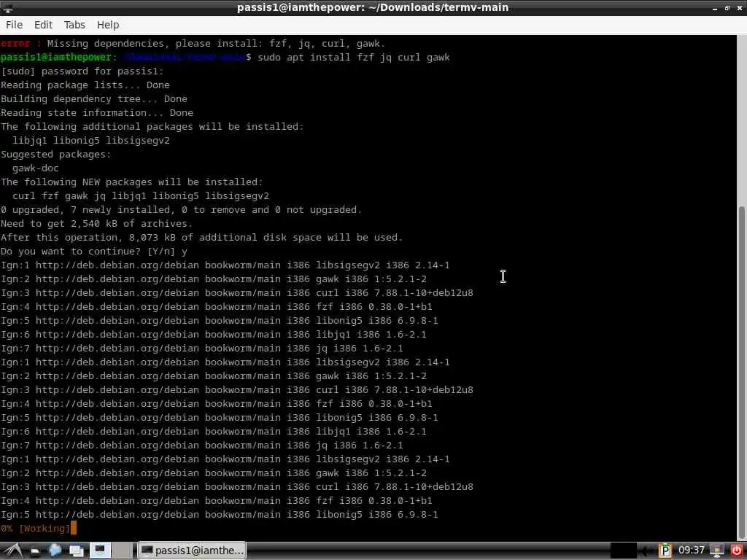Click the orange terminal cursor block

(x=74, y=529)
